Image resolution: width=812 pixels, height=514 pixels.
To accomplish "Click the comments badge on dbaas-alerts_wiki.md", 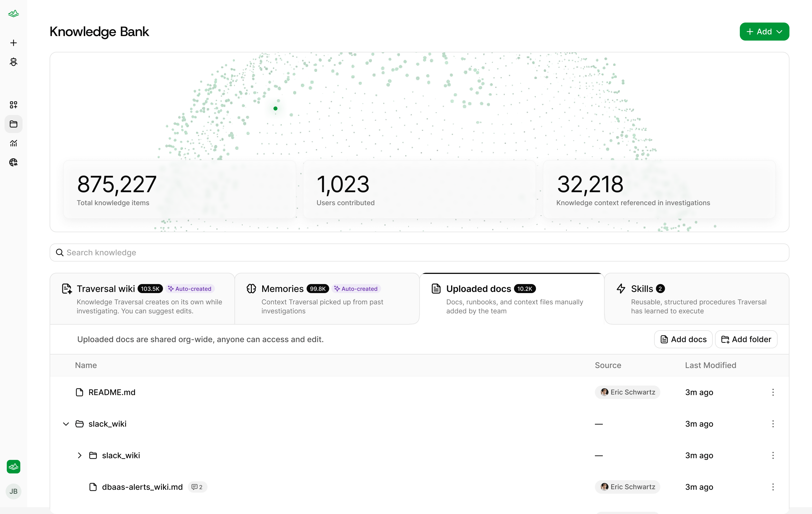I will [x=197, y=487].
